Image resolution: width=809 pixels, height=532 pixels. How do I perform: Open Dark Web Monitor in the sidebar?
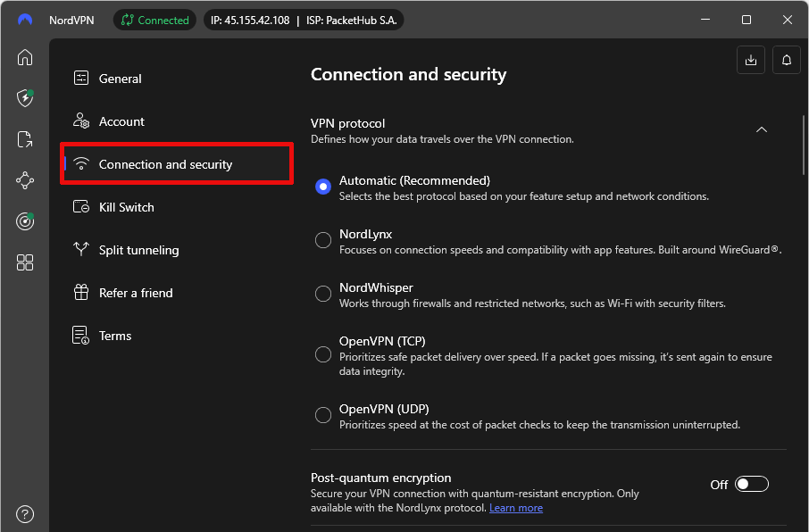(x=24, y=221)
